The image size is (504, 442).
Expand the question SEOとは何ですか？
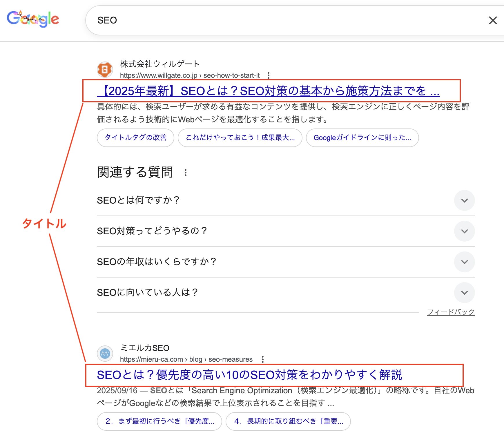[464, 200]
